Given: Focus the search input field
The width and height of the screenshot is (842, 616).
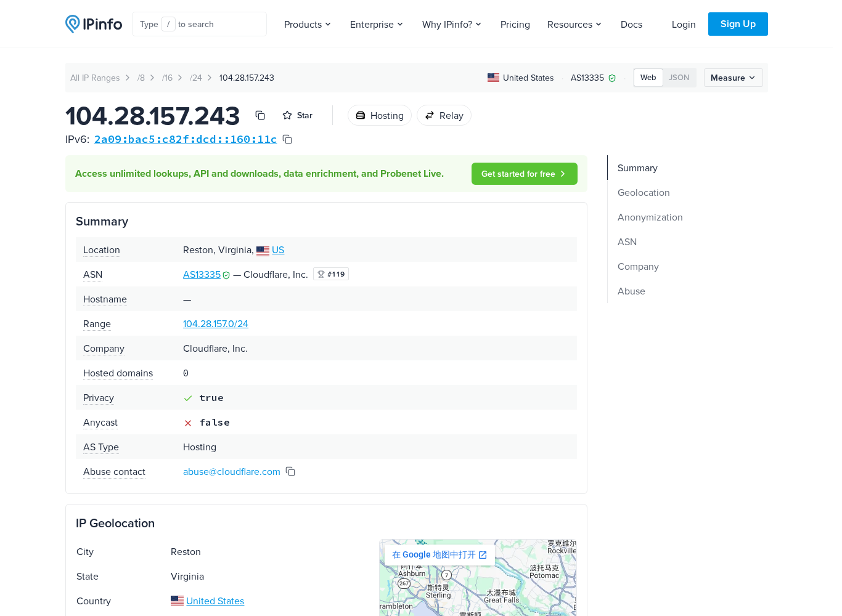Looking at the screenshot, I should point(199,24).
